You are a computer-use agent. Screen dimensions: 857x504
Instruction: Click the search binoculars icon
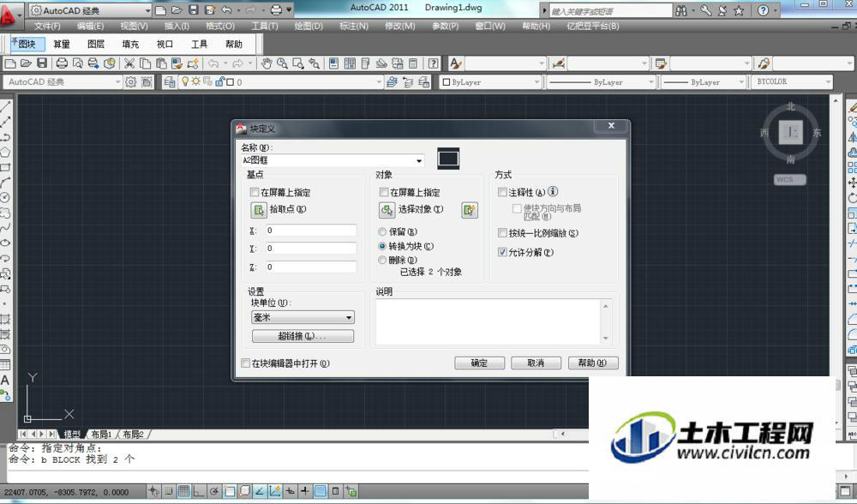tap(681, 10)
